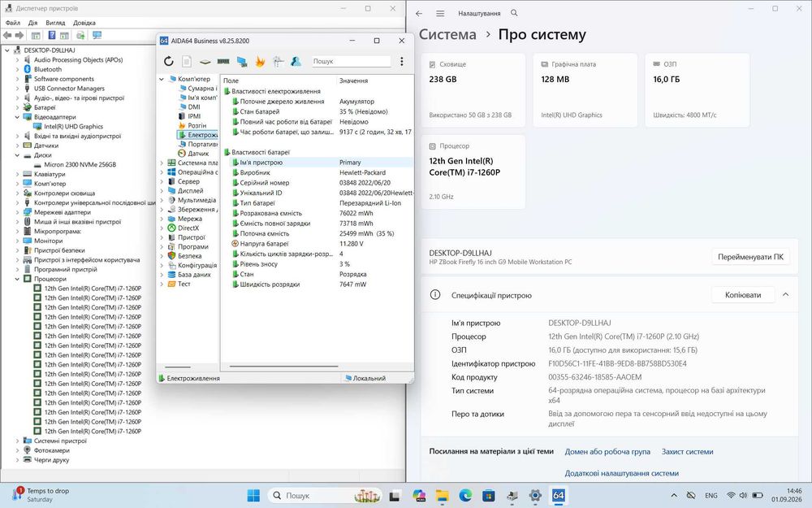Click Перейменувати ПК button
Screen dimensions: 812x508
(750, 257)
